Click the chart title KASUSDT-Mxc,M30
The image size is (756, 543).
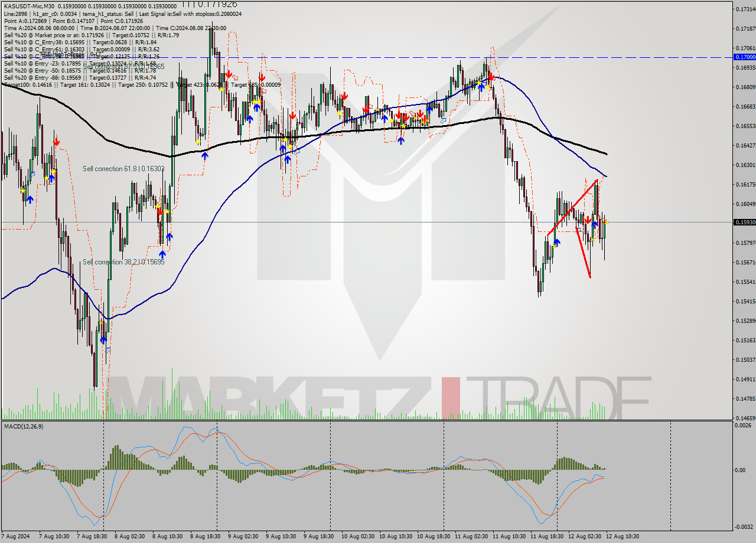[30, 6]
